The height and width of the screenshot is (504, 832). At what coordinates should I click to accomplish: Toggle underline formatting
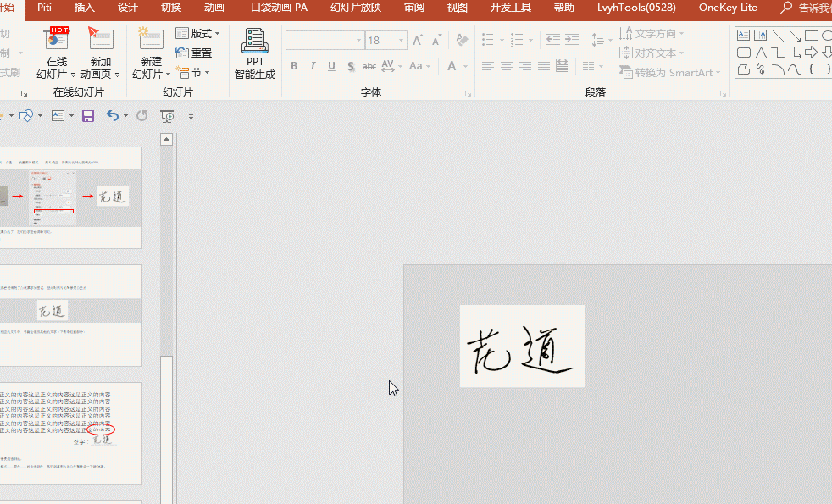(331, 65)
